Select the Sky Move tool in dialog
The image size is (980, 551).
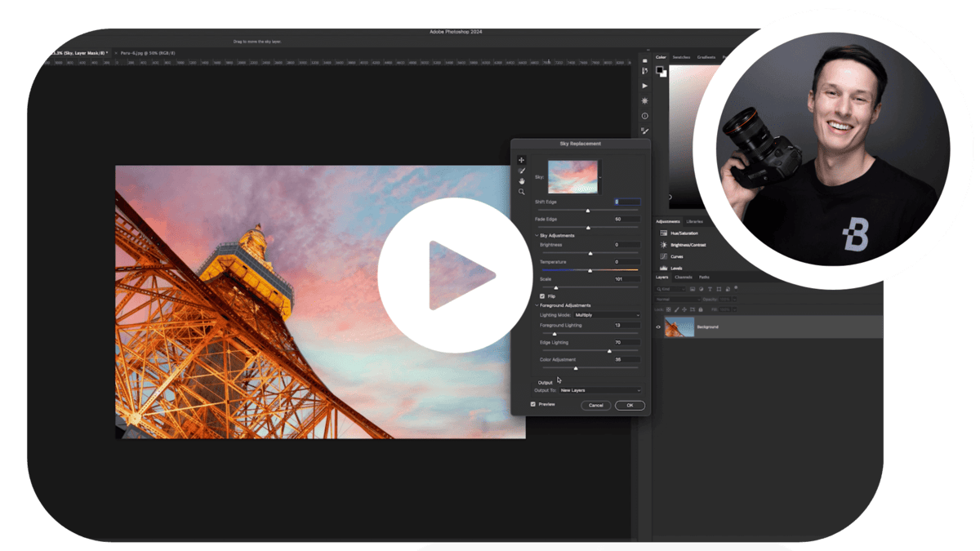coord(522,160)
